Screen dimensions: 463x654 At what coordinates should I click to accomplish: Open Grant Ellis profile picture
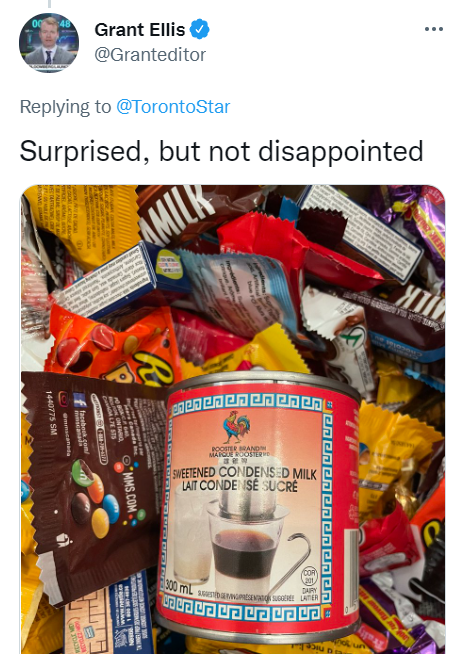[x=49, y=43]
